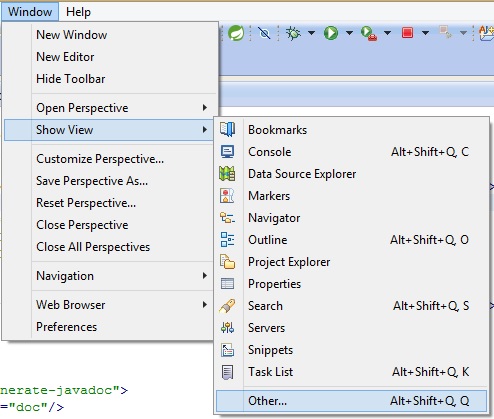Show the Properties view
Viewport: 494px width, 419px height.
(351, 284)
